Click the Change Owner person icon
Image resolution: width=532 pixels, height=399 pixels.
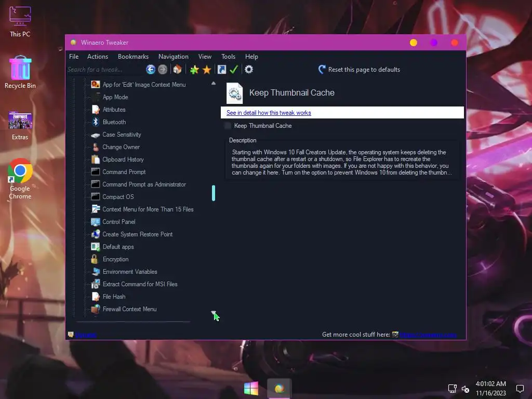coord(96,147)
